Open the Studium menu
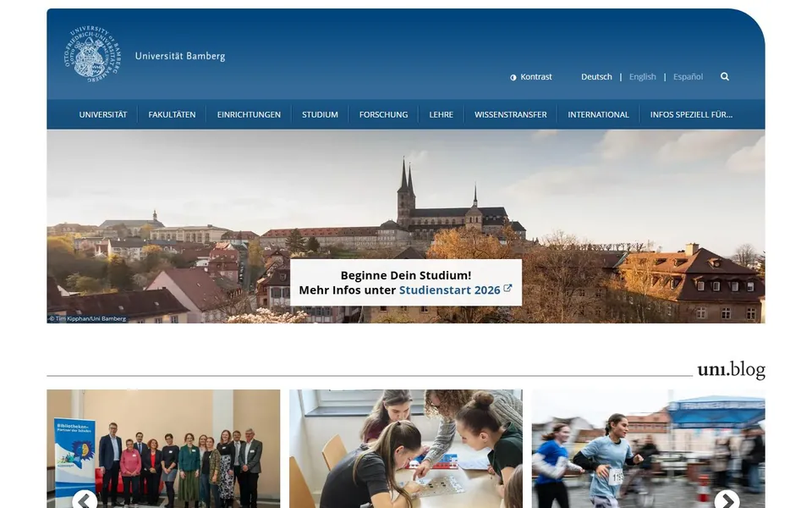The image size is (812, 508). click(320, 114)
